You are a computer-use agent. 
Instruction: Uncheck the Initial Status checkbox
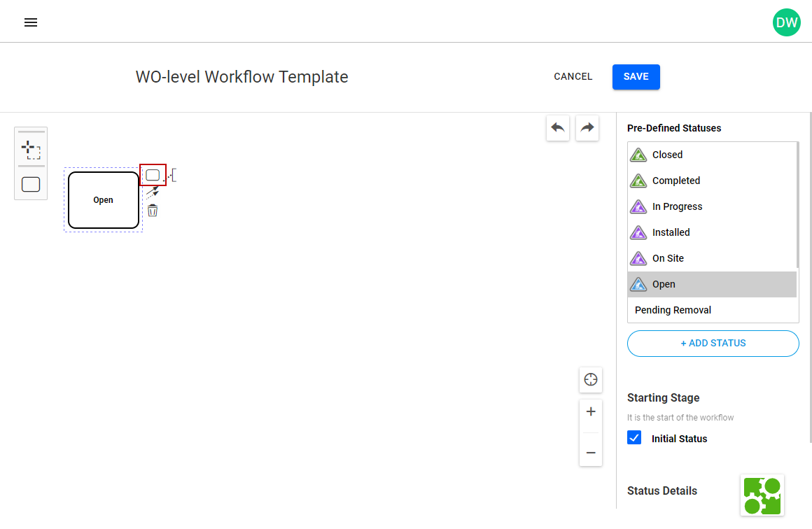point(634,438)
